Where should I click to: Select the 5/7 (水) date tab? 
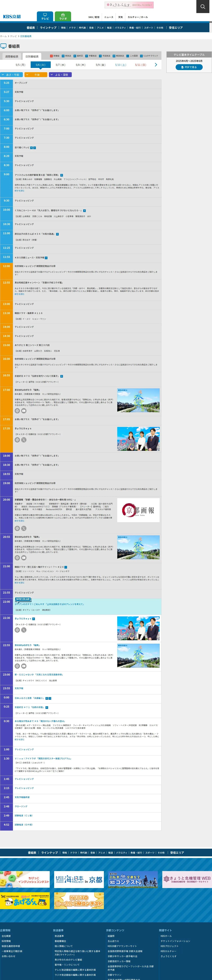[x=60, y=65]
